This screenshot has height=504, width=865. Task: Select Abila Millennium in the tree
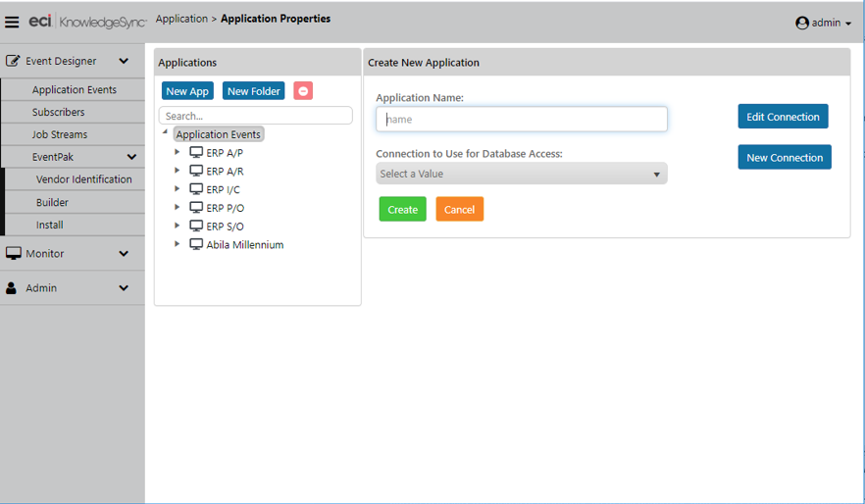pyautogui.click(x=245, y=245)
